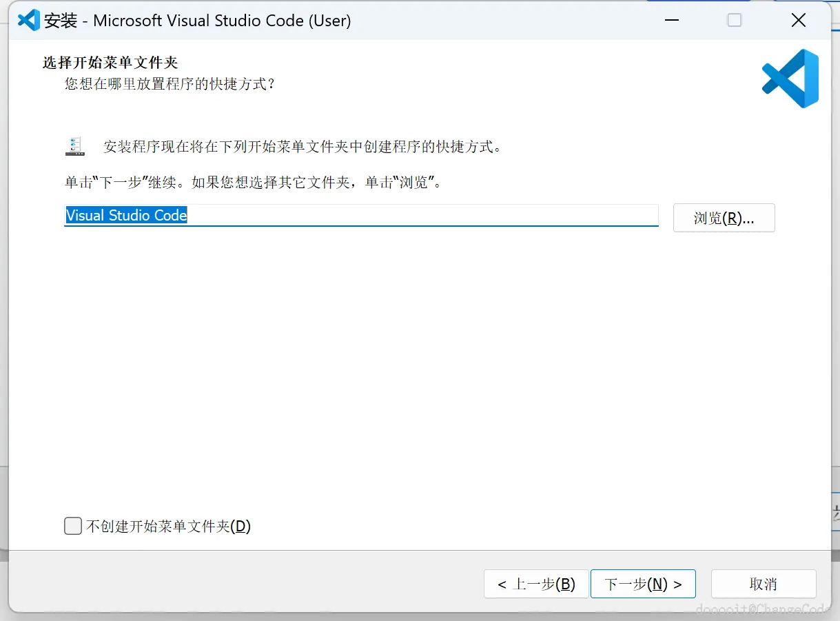Click the Visual Studio Code folder name field
The image size is (840, 621).
coord(361,215)
